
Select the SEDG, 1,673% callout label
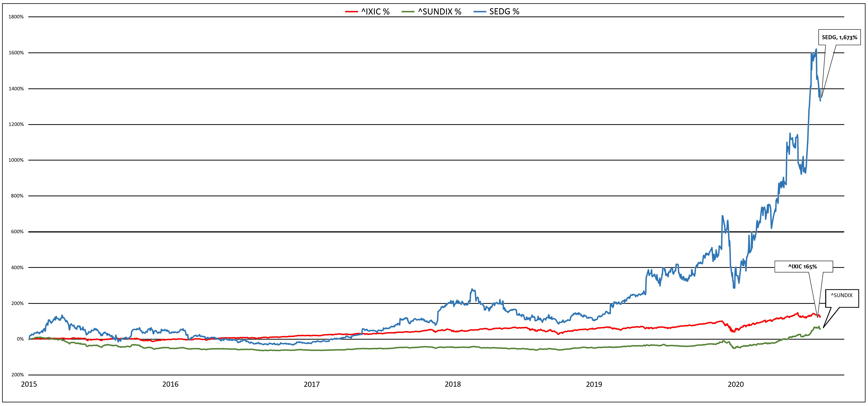pyautogui.click(x=839, y=37)
